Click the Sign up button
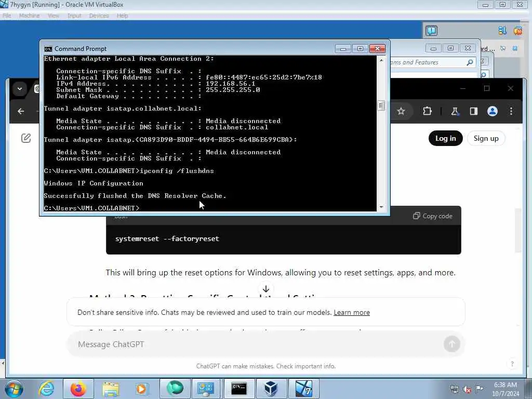 [486, 138]
